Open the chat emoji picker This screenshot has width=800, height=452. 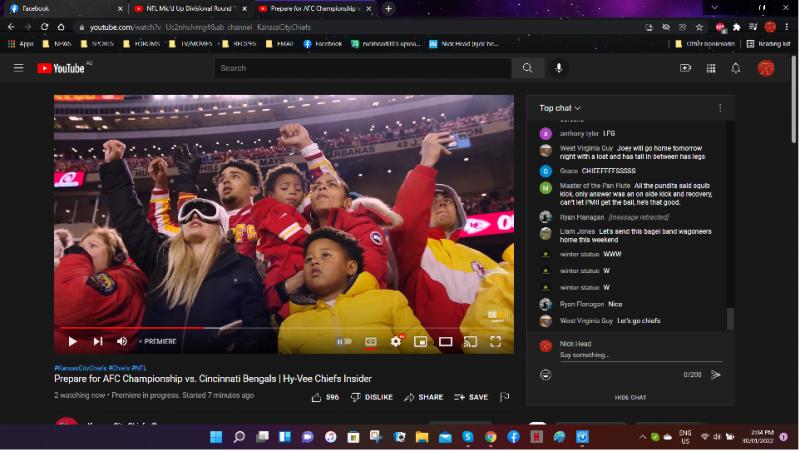click(x=545, y=375)
